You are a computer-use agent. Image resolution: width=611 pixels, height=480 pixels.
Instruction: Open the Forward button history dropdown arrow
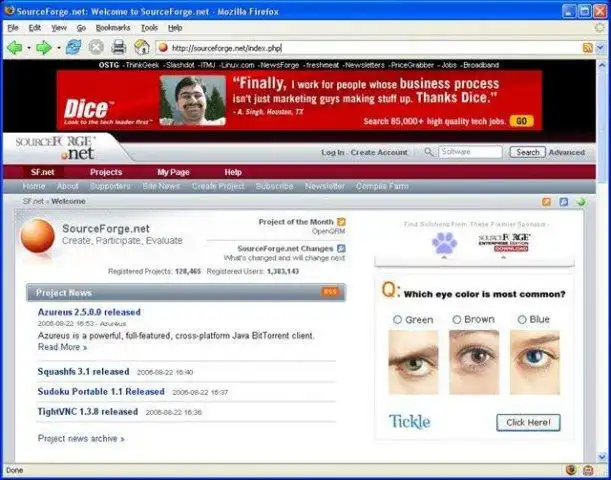click(x=58, y=48)
